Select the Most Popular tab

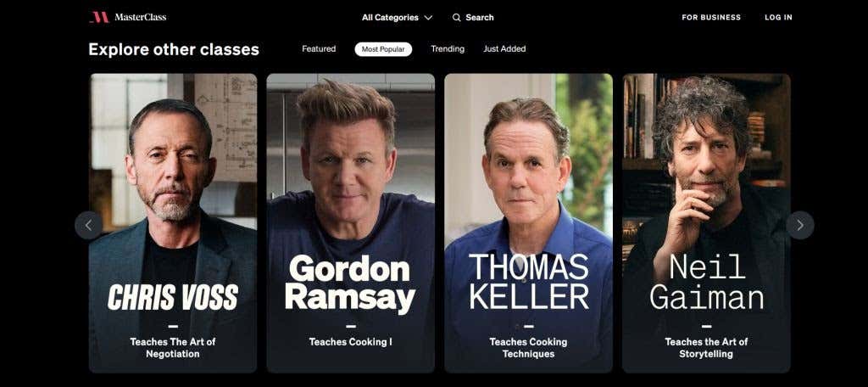(383, 49)
